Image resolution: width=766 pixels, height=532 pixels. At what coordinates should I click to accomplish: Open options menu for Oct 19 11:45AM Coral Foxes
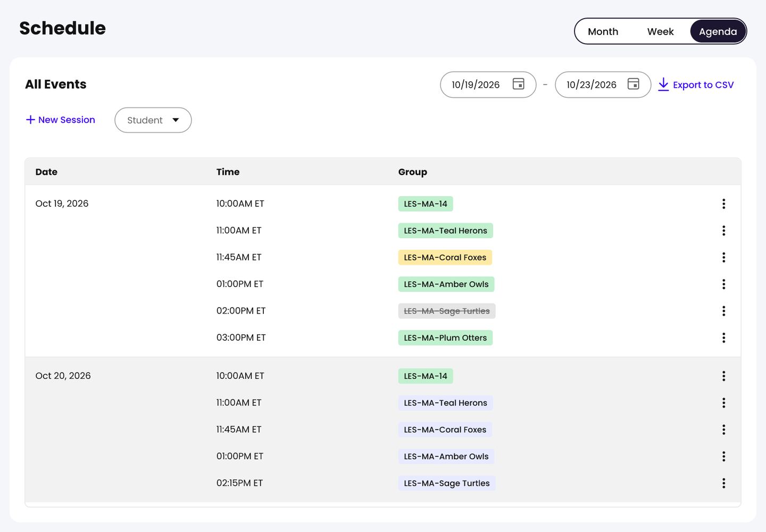723,257
